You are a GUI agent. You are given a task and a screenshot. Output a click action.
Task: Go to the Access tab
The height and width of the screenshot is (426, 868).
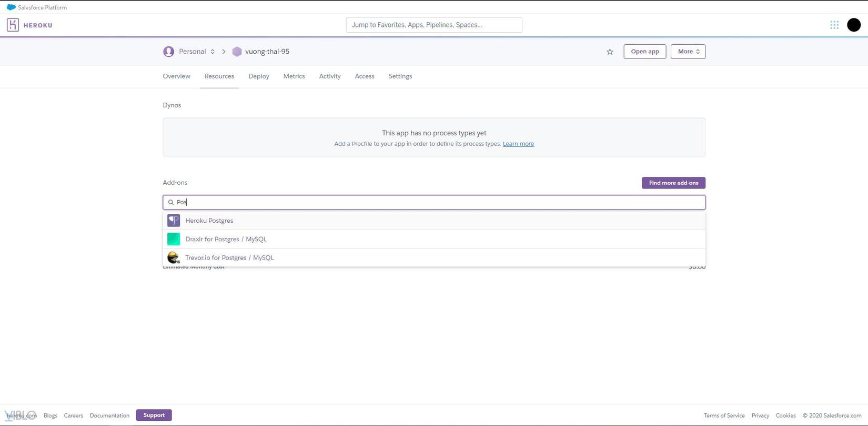pos(365,76)
